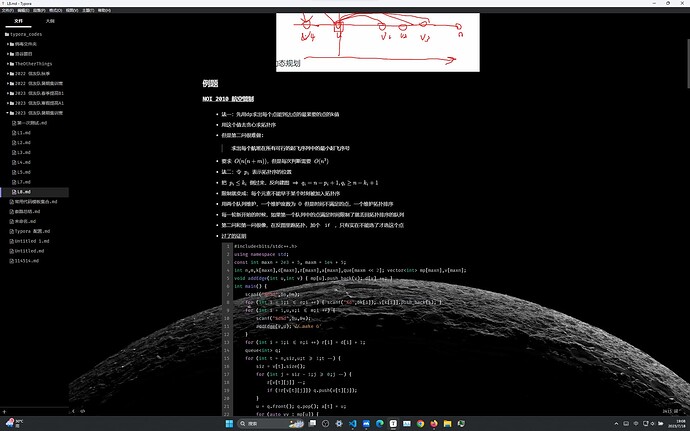Open the 编辑(E) menu

point(23,10)
